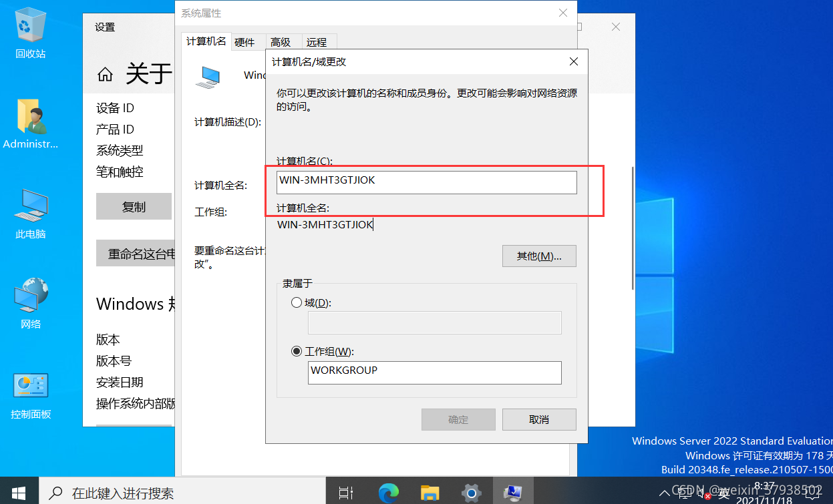The width and height of the screenshot is (833, 504).
Task: Open File Explorer from the taskbar
Action: click(430, 493)
